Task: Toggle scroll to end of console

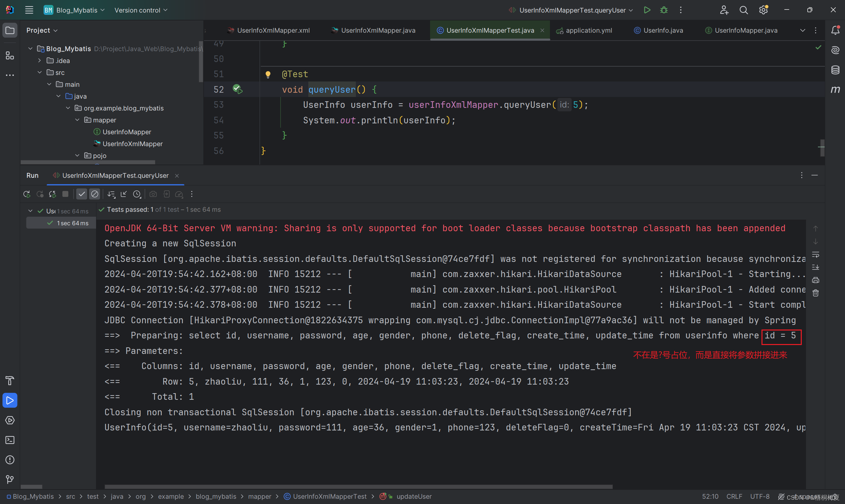Action: coord(815,267)
